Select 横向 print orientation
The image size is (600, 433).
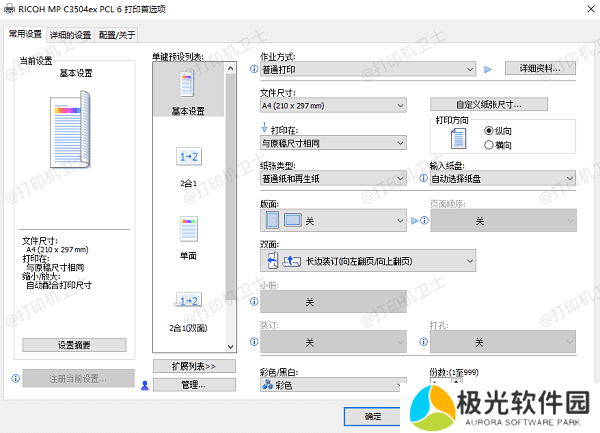(488, 145)
